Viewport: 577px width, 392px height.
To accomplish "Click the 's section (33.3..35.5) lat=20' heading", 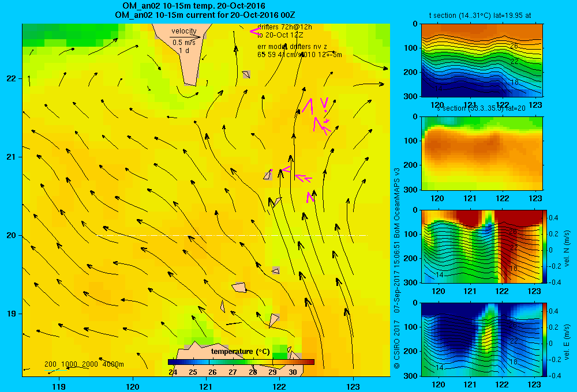I will (481, 108).
